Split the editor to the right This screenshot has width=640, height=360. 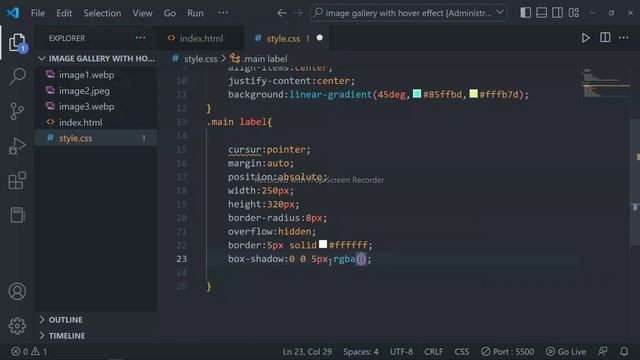click(x=605, y=38)
